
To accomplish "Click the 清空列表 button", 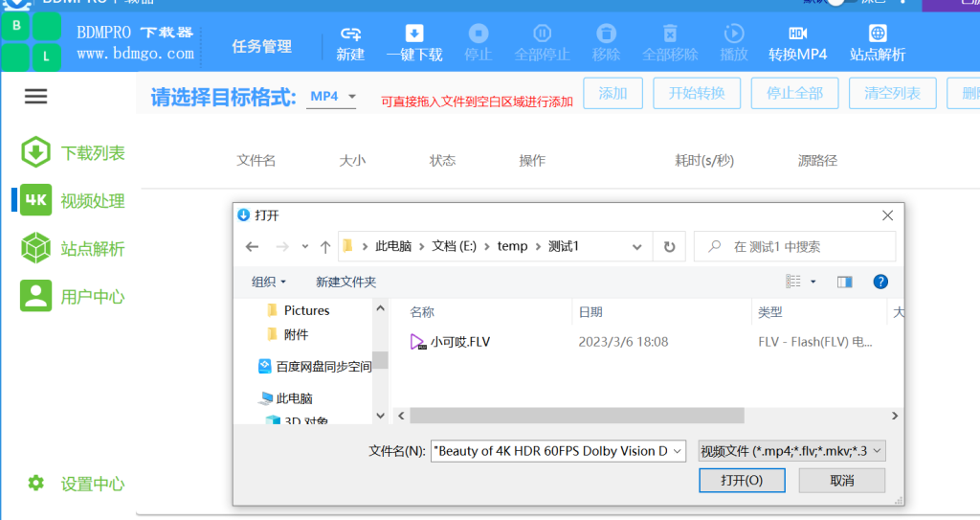I will pyautogui.click(x=893, y=93).
